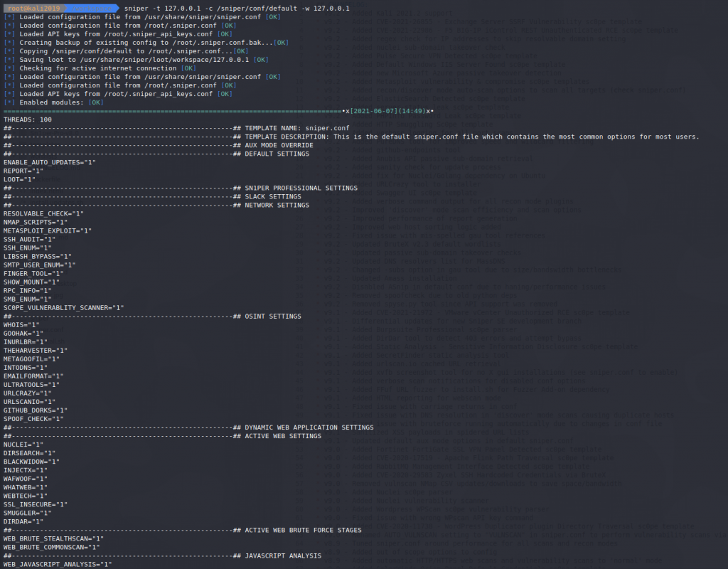Viewport: 728px width, 569px height.
Task: Click the OSINT SETTINGS section header
Action: (x=273, y=316)
